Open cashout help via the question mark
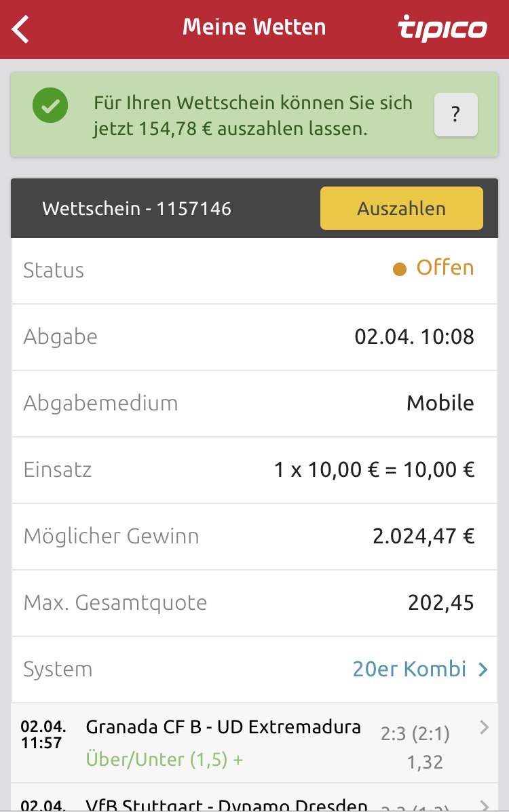 tap(455, 115)
